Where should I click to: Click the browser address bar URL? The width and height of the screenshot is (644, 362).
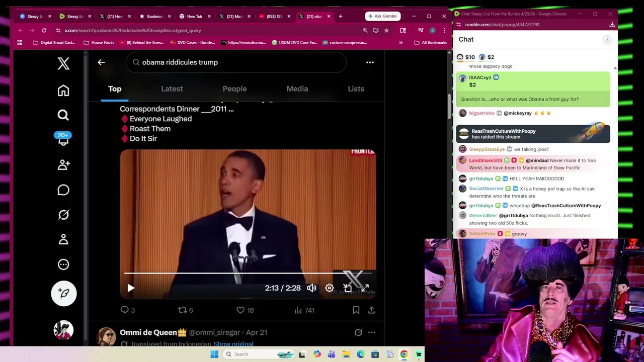pos(133,31)
